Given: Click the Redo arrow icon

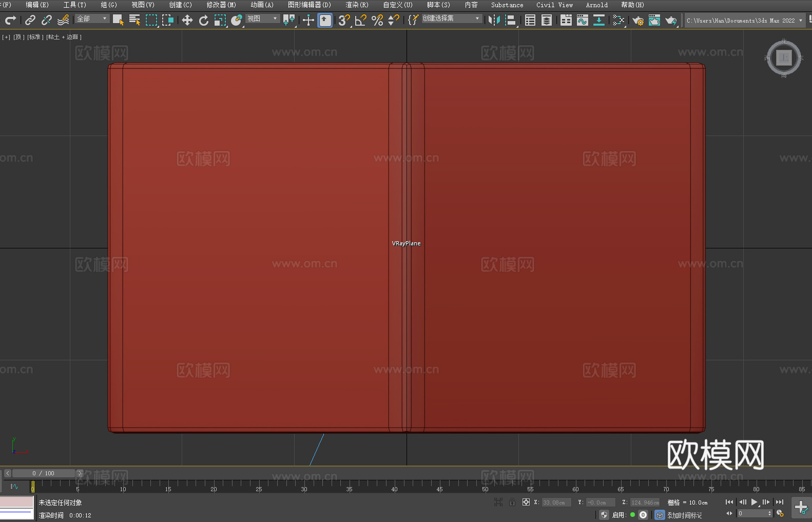Looking at the screenshot, I should click(x=10, y=20).
